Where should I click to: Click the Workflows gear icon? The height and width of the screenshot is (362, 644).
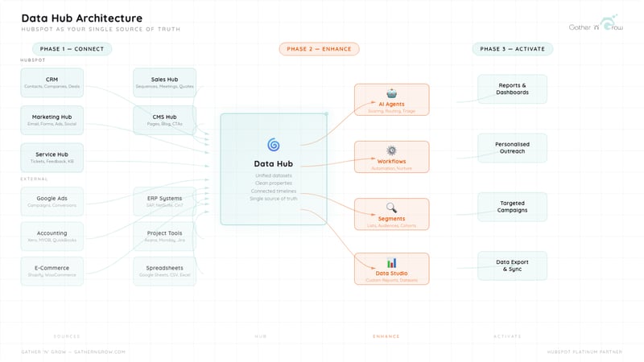[x=391, y=150]
